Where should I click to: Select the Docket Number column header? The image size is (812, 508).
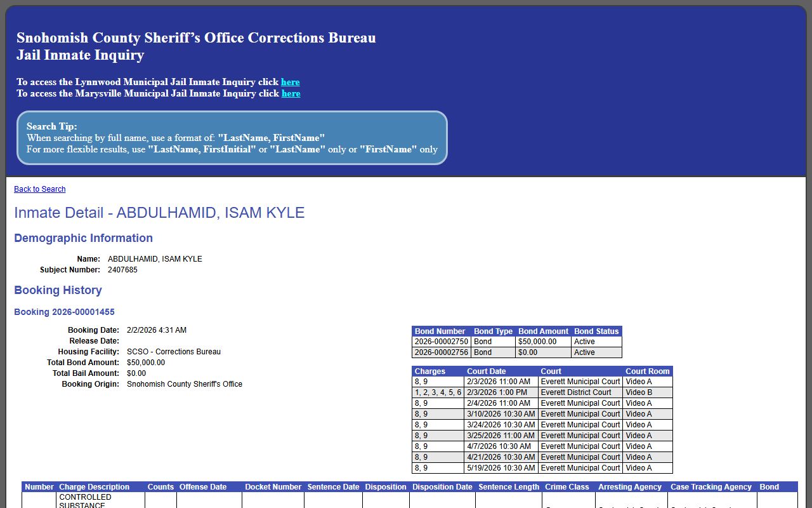point(273,487)
